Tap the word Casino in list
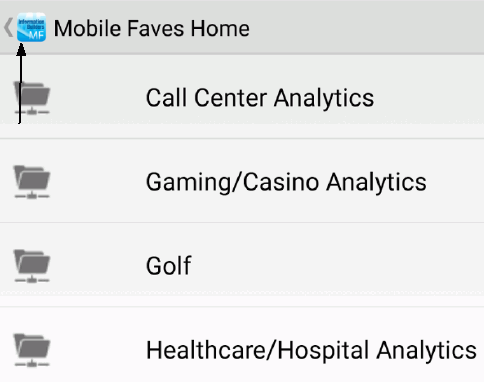The image size is (484, 382). pyautogui.click(x=281, y=182)
